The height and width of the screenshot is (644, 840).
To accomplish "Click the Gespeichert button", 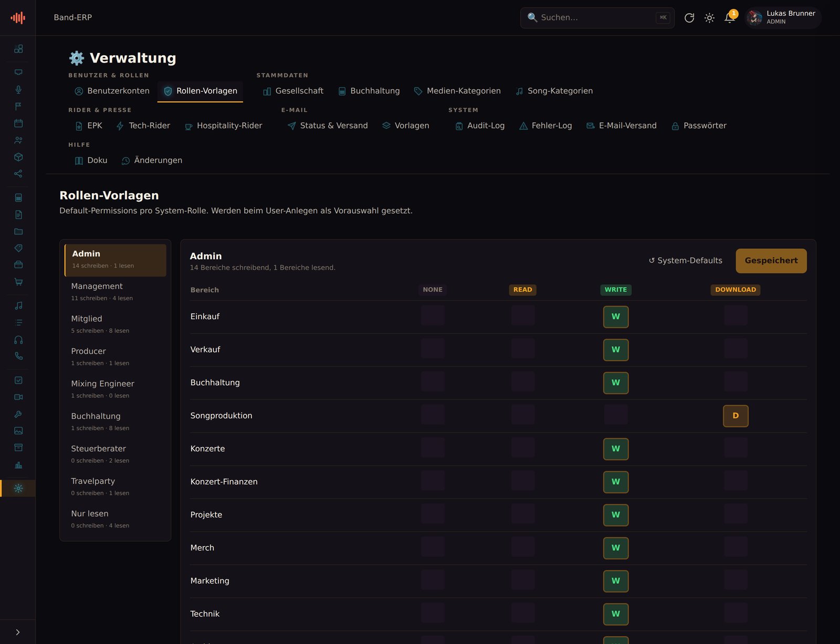I will [x=771, y=261].
